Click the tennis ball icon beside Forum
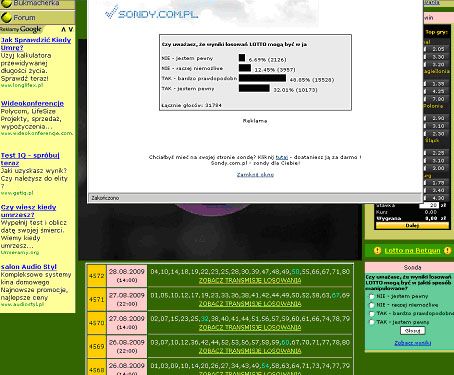Image resolution: width=454 pixels, height=375 pixels. tap(6, 17)
